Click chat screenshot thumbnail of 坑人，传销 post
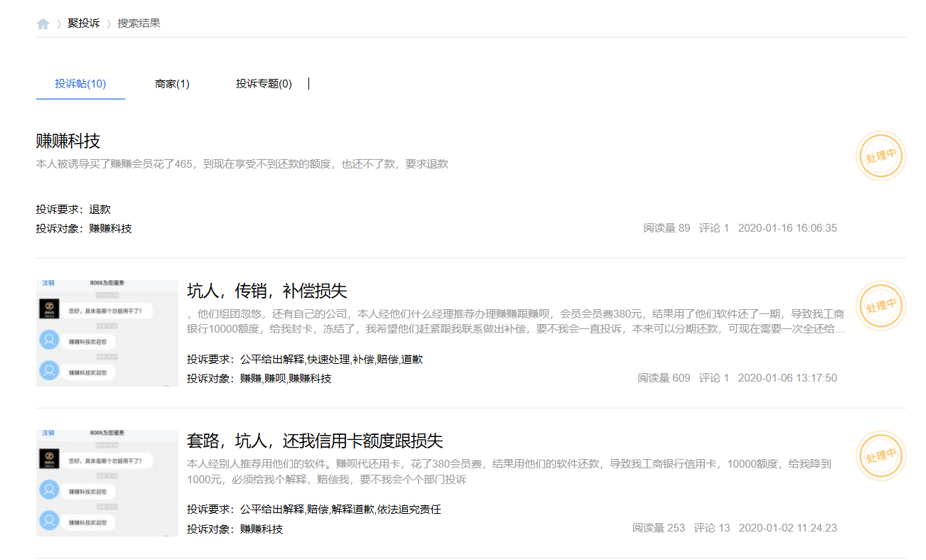Screen dimensions: 926x560 coord(107,333)
